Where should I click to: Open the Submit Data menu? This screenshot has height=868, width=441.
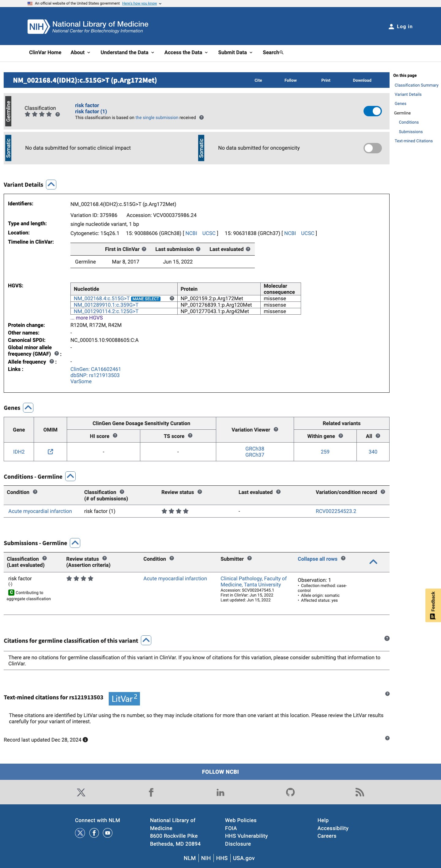(235, 53)
